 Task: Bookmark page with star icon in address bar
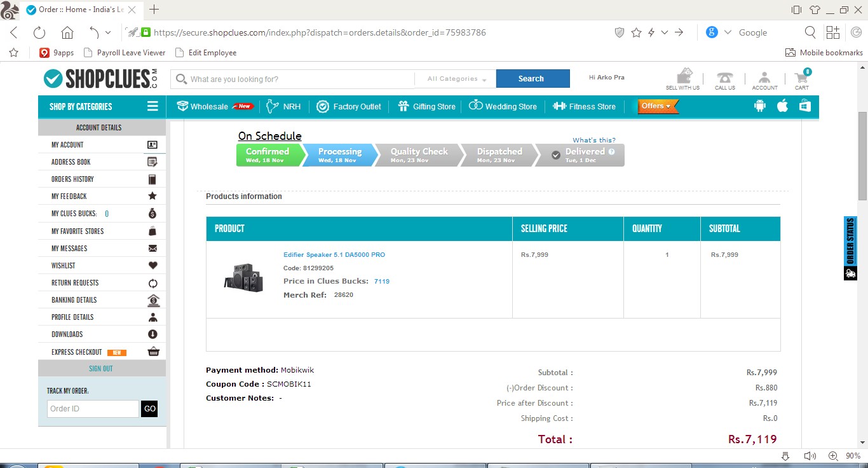coord(636,32)
